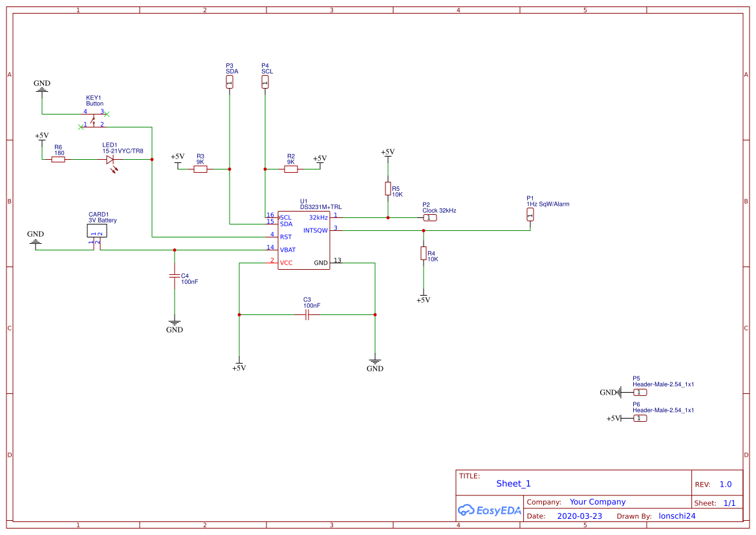Screen dimensions: 756x535
Task: Select pin header P3 labeled SDA
Action: pyautogui.click(x=230, y=81)
